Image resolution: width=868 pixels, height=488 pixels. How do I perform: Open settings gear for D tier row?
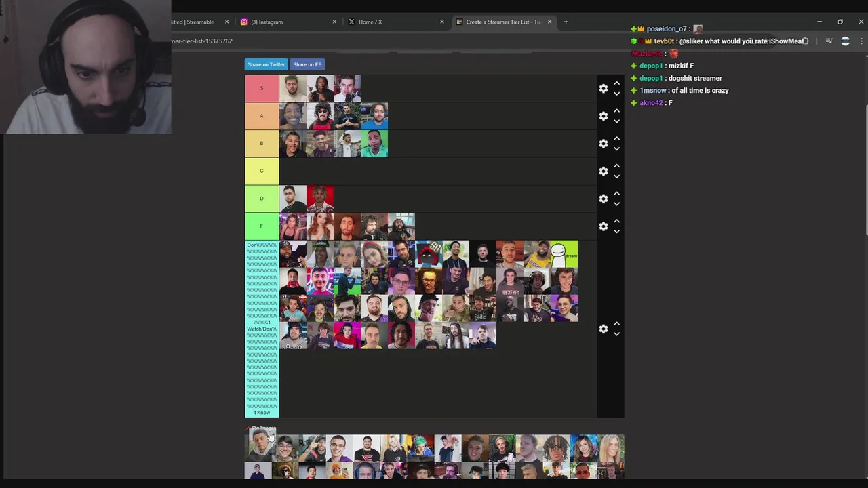pyautogui.click(x=604, y=199)
